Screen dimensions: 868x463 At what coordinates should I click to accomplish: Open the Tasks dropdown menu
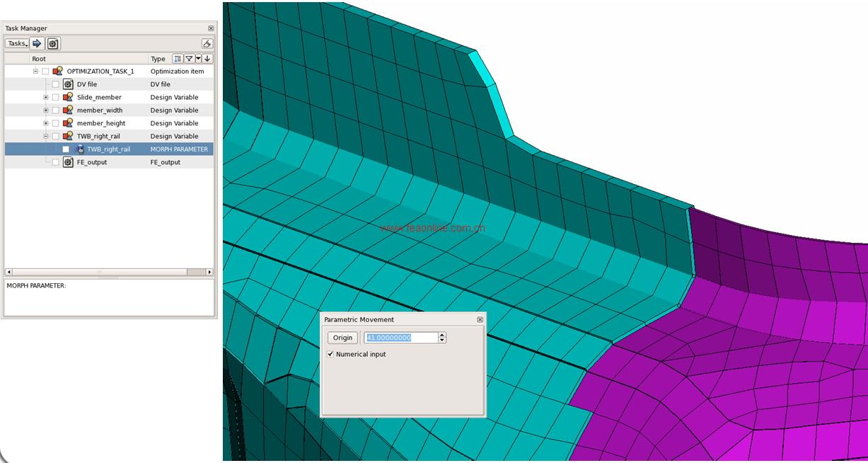[x=17, y=44]
